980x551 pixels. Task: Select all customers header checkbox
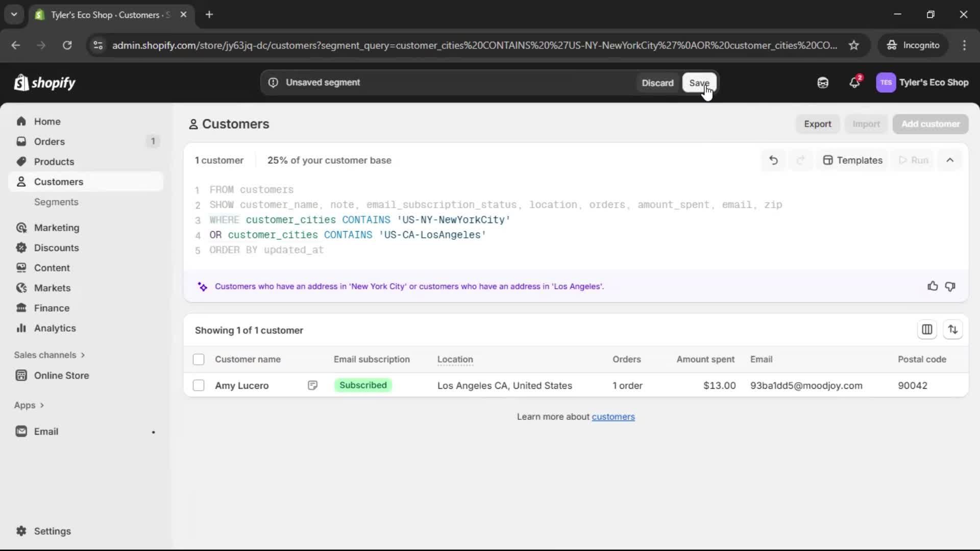tap(199, 360)
